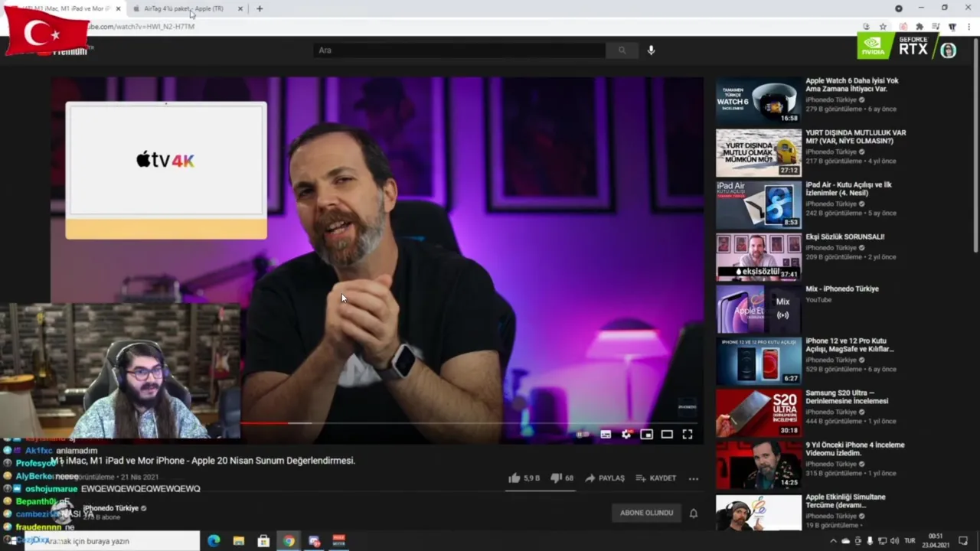The image size is (980, 551).
Task: Click the iPhonedo Türkiye channel name under video
Action: point(111,508)
